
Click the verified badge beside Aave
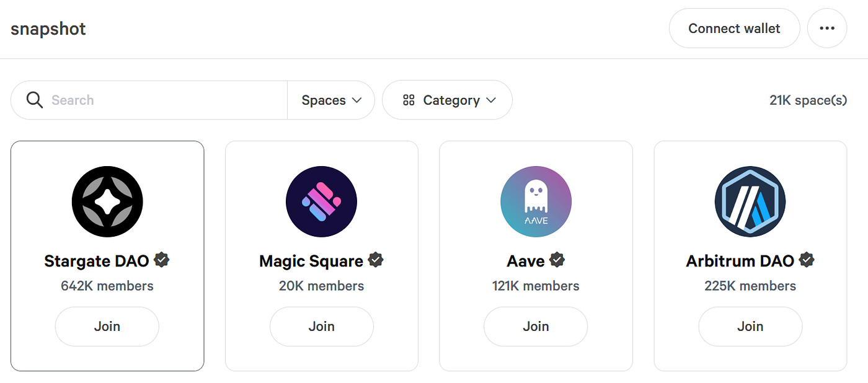point(557,260)
